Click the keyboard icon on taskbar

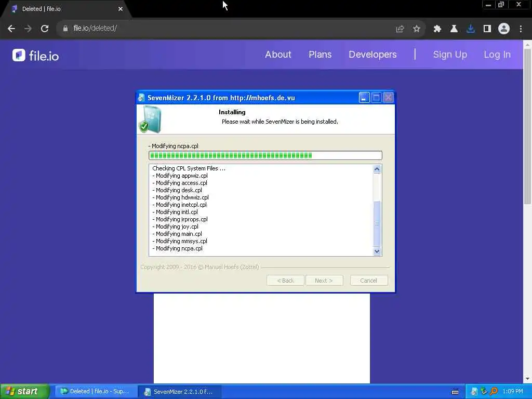(455, 392)
